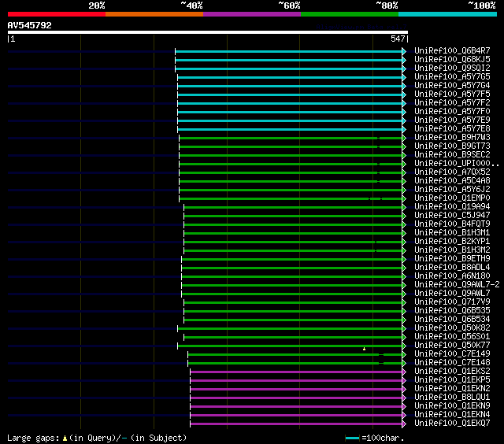Screen dimensions: 504x444
Task: Click UniRef100_Q1EKN9 label
Action: pyautogui.click(x=452, y=406)
